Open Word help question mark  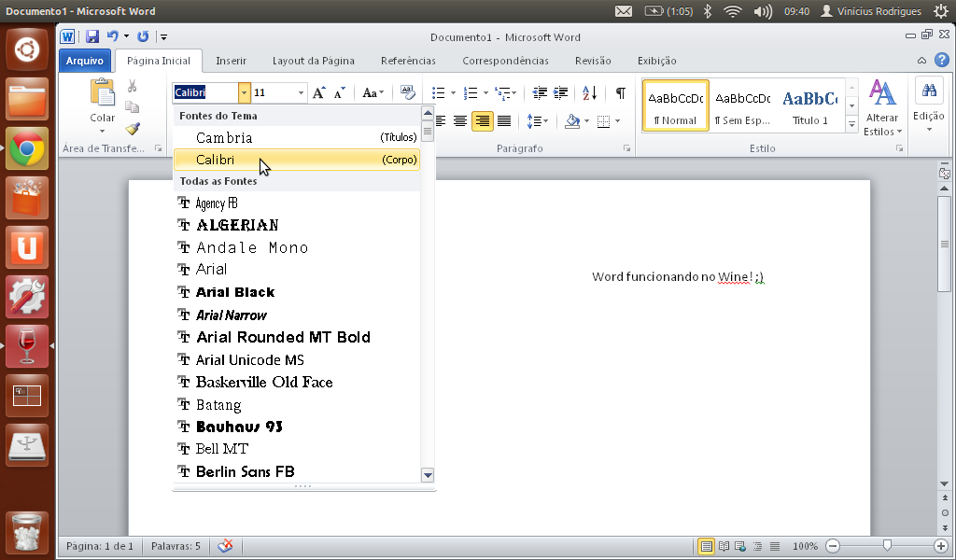942,60
